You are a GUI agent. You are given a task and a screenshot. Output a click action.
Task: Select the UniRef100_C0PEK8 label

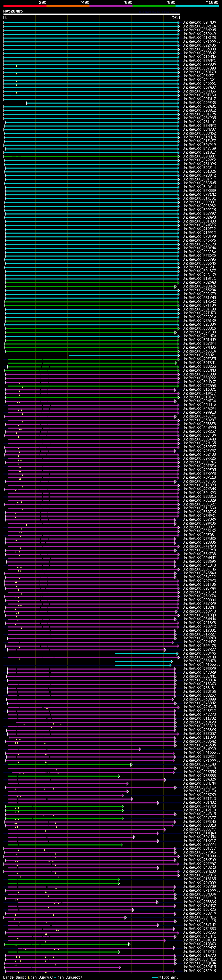pyautogui.click(x=199, y=103)
